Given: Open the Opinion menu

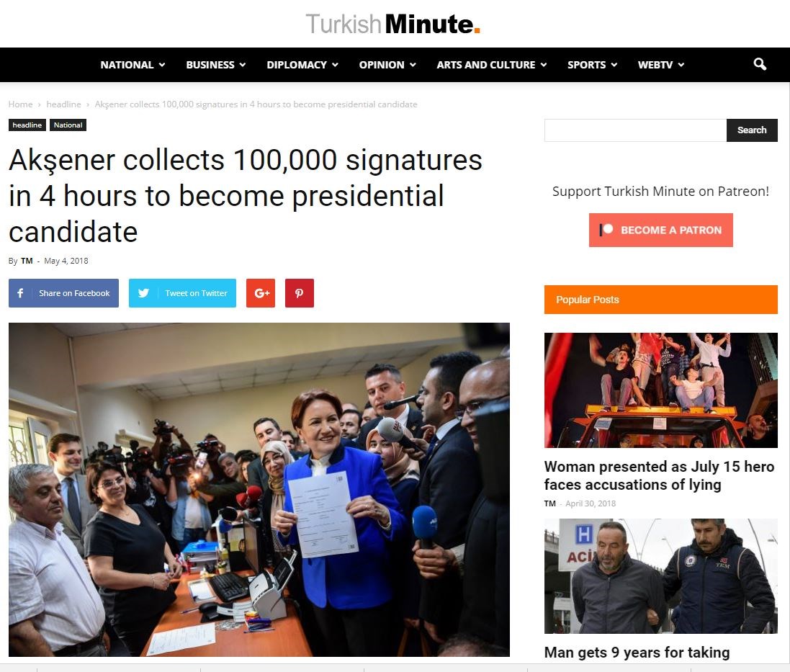Looking at the screenshot, I should point(387,65).
